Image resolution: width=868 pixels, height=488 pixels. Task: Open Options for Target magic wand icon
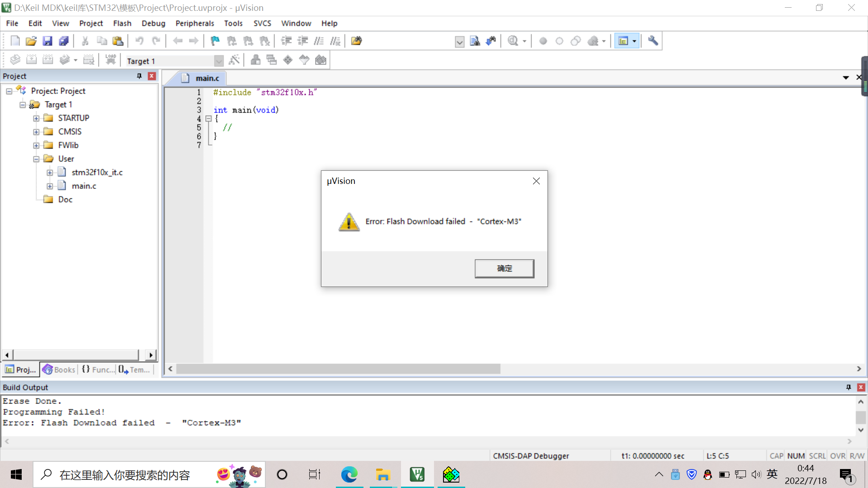pyautogui.click(x=234, y=60)
